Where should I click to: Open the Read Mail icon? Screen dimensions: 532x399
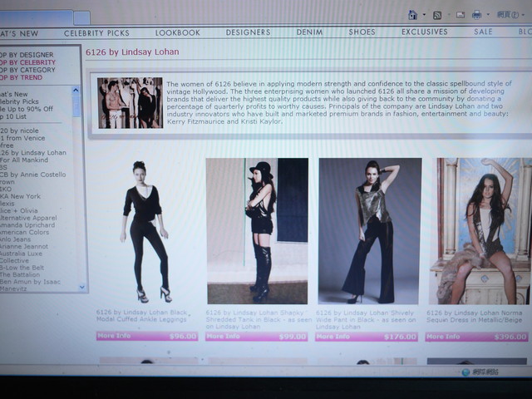[x=461, y=15]
